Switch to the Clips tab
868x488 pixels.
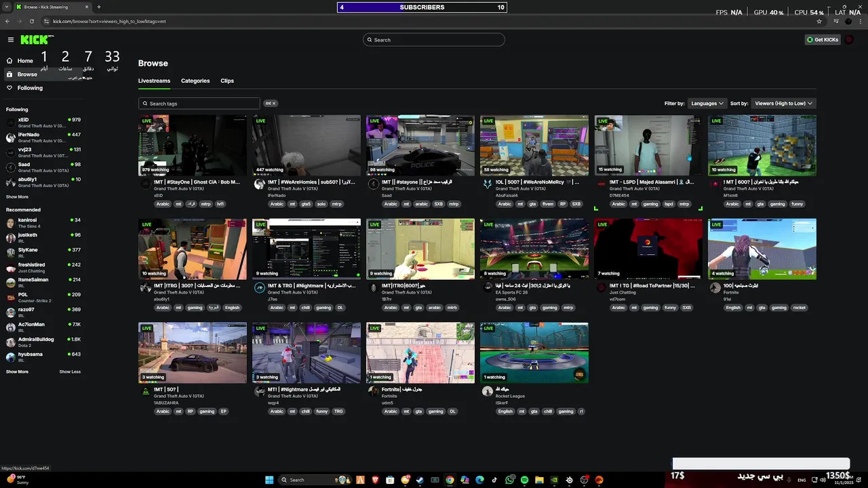click(x=227, y=81)
